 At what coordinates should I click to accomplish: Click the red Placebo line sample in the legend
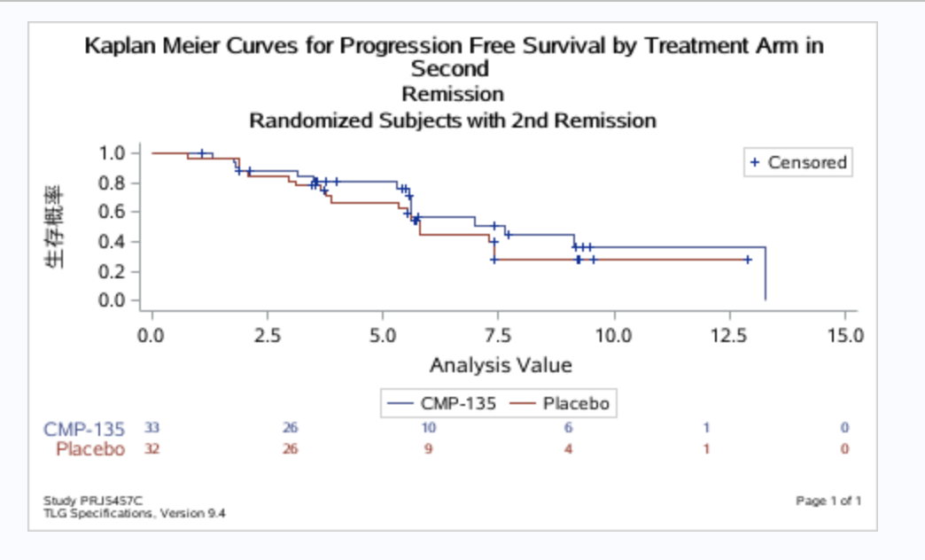coord(525,404)
